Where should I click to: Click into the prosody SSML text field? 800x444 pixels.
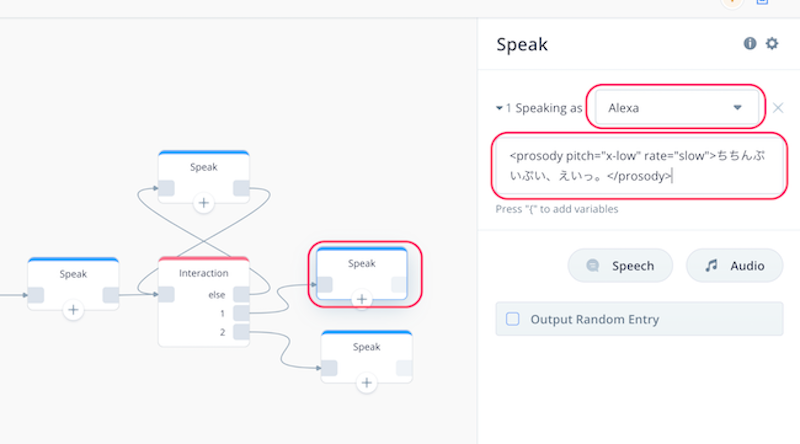coord(639,166)
